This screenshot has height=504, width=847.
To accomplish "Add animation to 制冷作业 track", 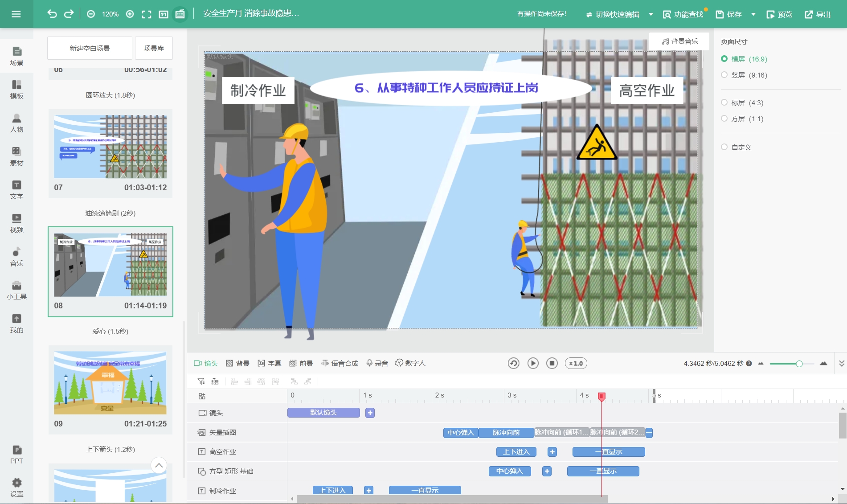I will pyautogui.click(x=368, y=490).
